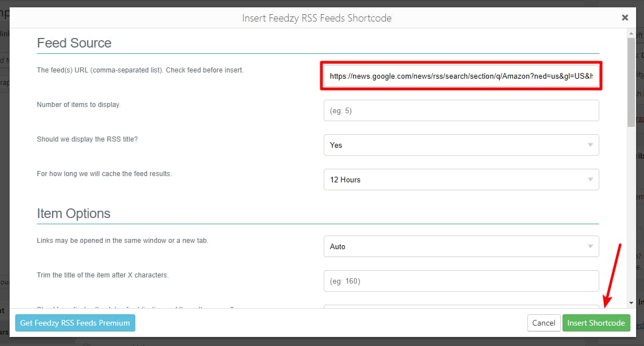Screen dimensions: 644x346
Task: Click 'Trim the title of the item' label
Action: pos(102,275)
